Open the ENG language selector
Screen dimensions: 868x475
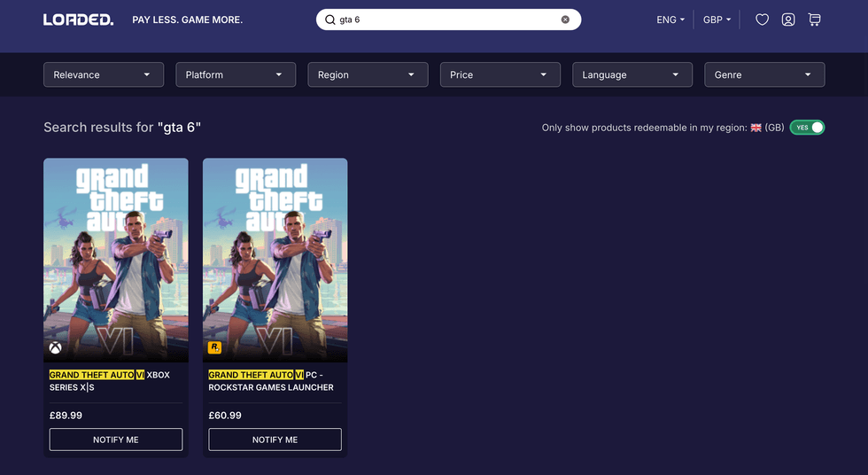click(670, 19)
